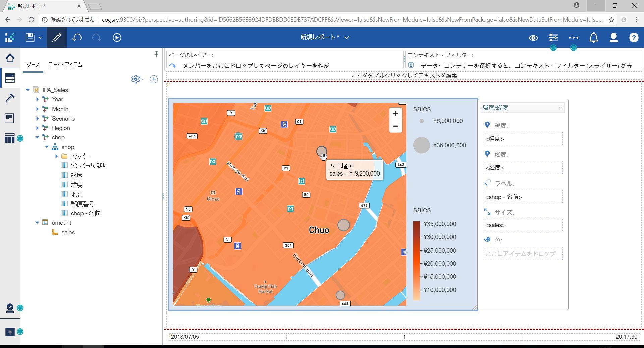Go back in the browser
The width and height of the screenshot is (644, 348).
coord(8,20)
